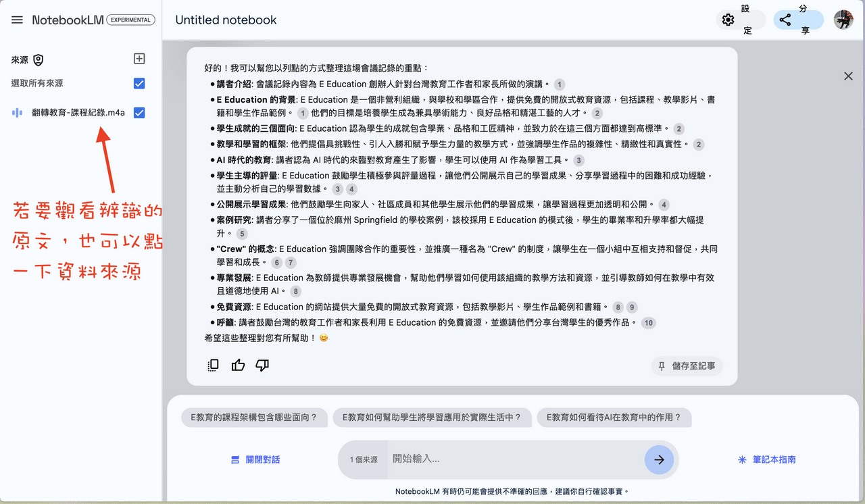Open the user profile avatar
The width and height of the screenshot is (865, 504).
[x=843, y=20]
